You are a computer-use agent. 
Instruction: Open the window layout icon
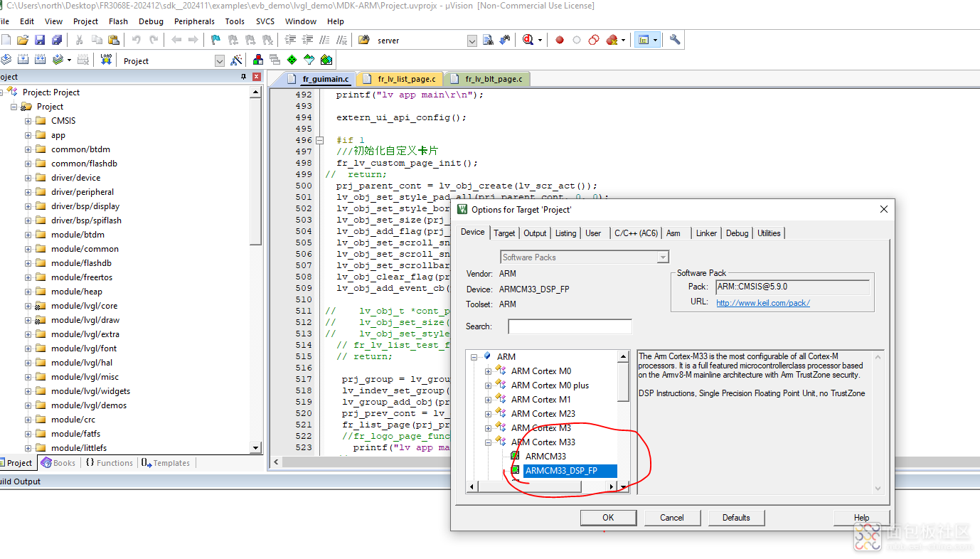pyautogui.click(x=644, y=41)
